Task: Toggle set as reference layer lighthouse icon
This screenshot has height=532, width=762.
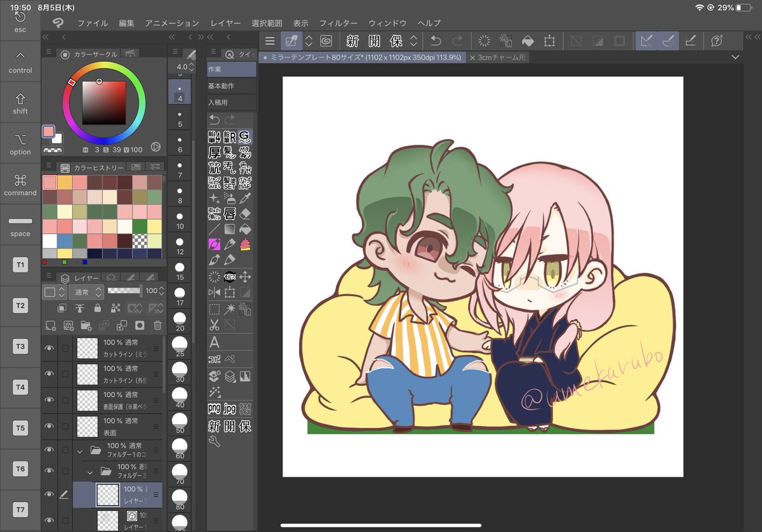Action: click(79, 309)
